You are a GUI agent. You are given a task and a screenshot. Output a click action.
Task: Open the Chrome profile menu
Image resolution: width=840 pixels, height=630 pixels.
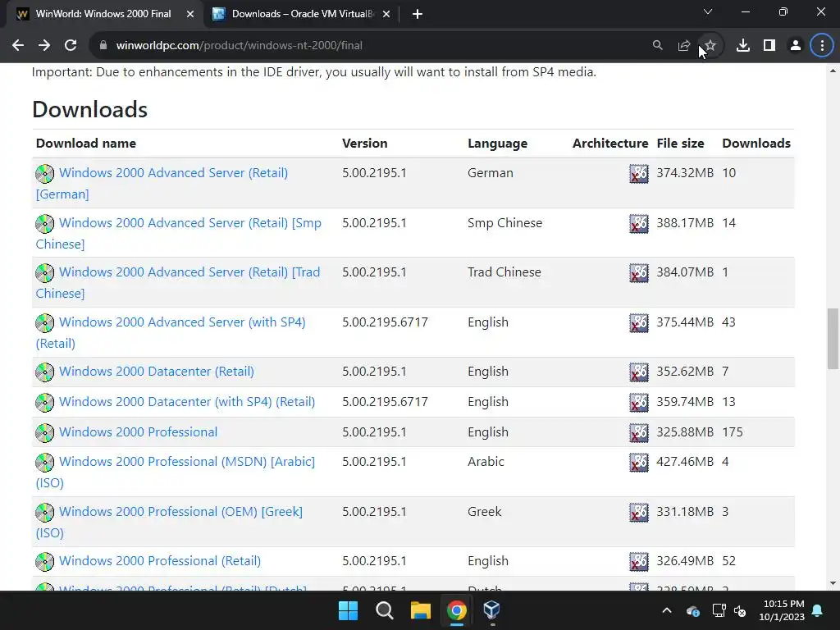[796, 46]
